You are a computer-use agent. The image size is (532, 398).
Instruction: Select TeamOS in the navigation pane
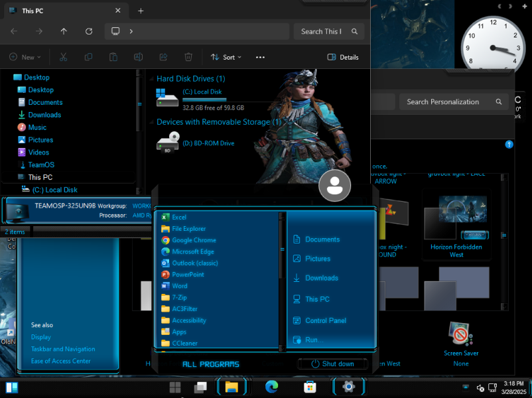(x=36, y=165)
